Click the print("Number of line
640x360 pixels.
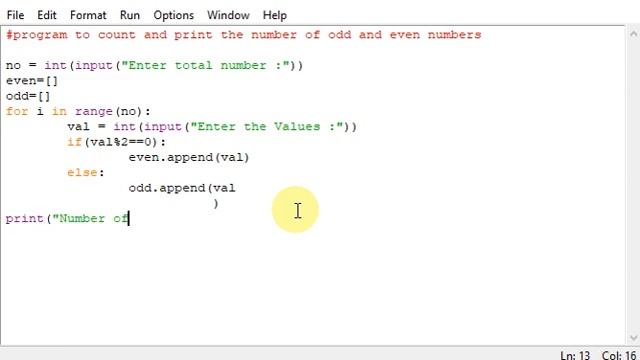[67, 218]
